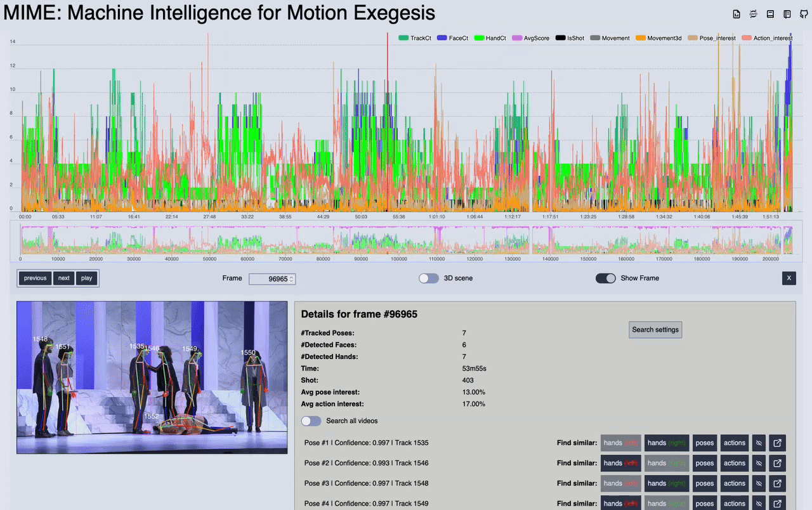Viewport: 812px width, 510px height.
Task: Open Pose #2 in external window icon
Action: point(777,463)
